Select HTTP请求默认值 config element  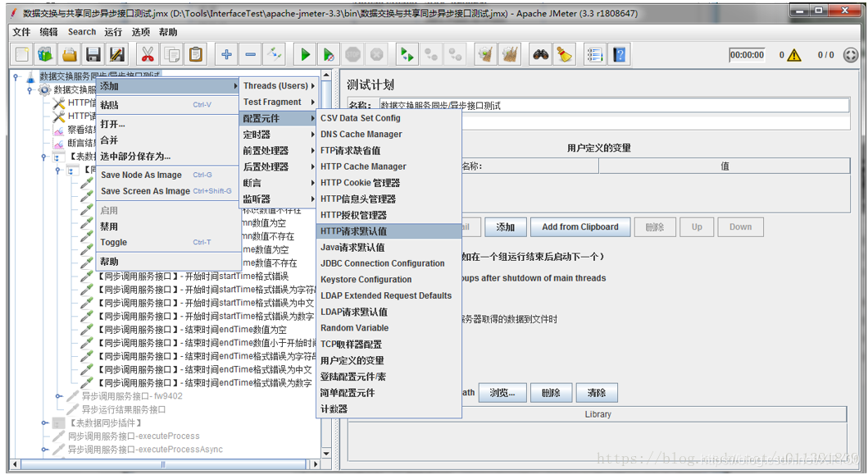pos(389,231)
